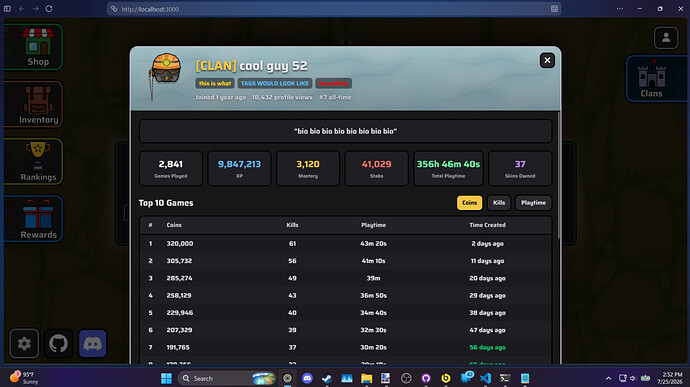Click the 'this is what' tag
Viewport: 690px width, 387px height.
tap(215, 83)
